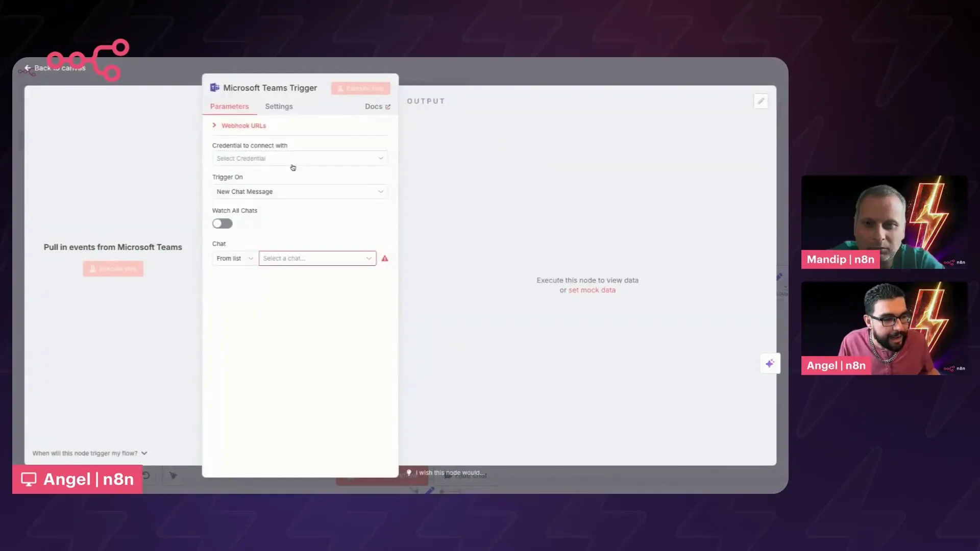Open the Trigger On dropdown

300,192
